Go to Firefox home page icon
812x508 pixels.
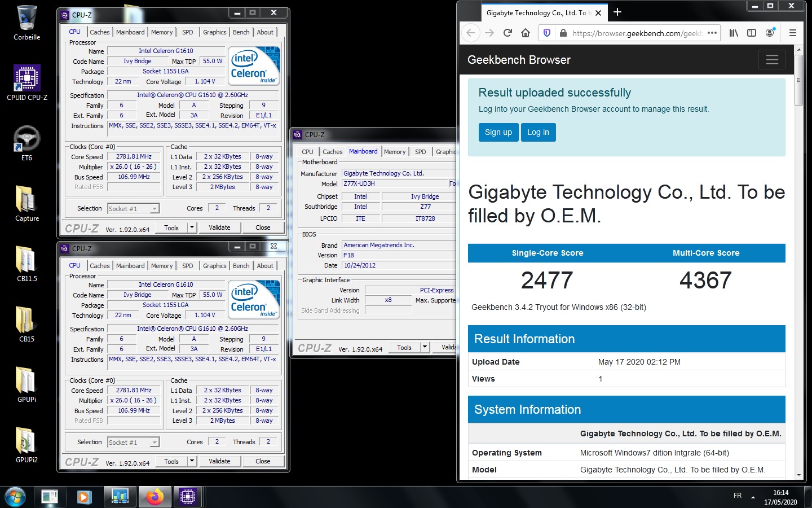(x=526, y=33)
